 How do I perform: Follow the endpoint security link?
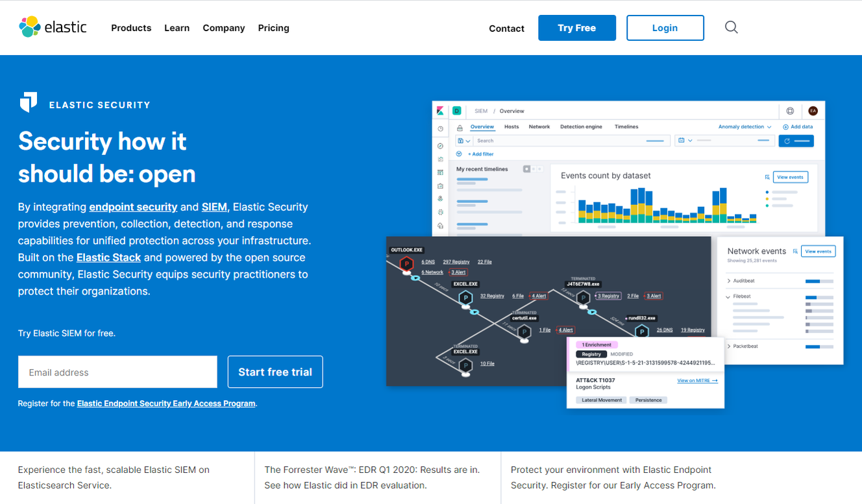click(133, 207)
